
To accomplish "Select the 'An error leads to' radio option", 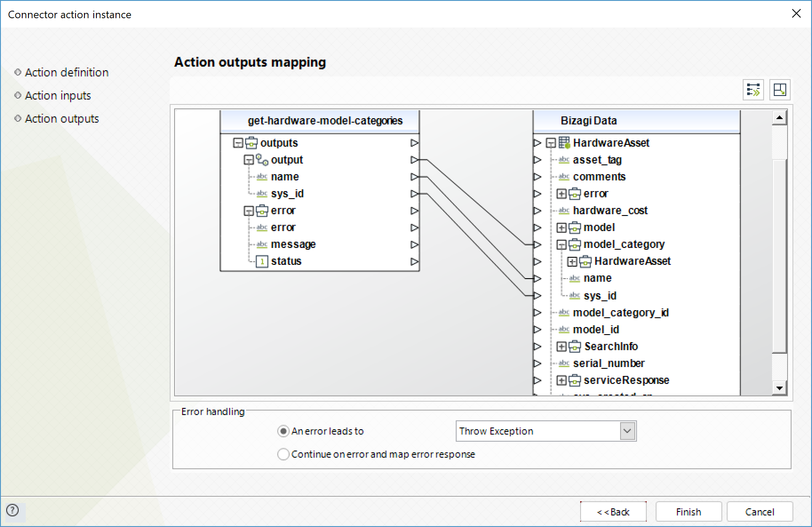I will (x=283, y=431).
